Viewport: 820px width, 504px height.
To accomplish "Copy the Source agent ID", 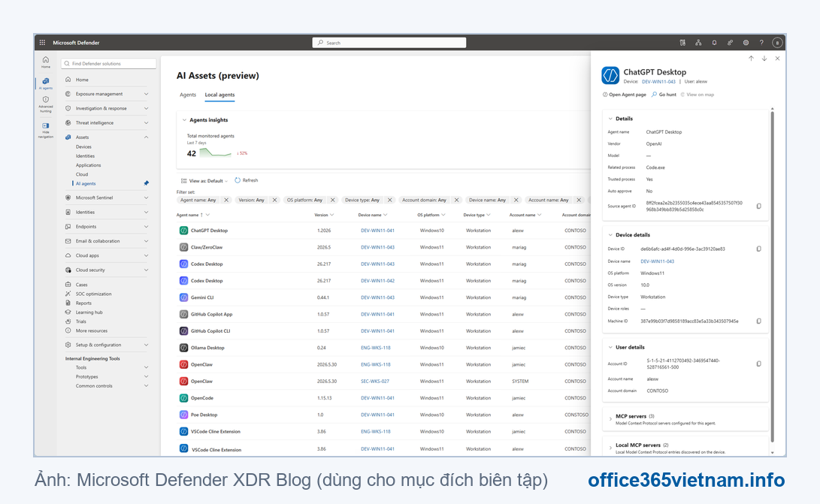I will click(759, 206).
